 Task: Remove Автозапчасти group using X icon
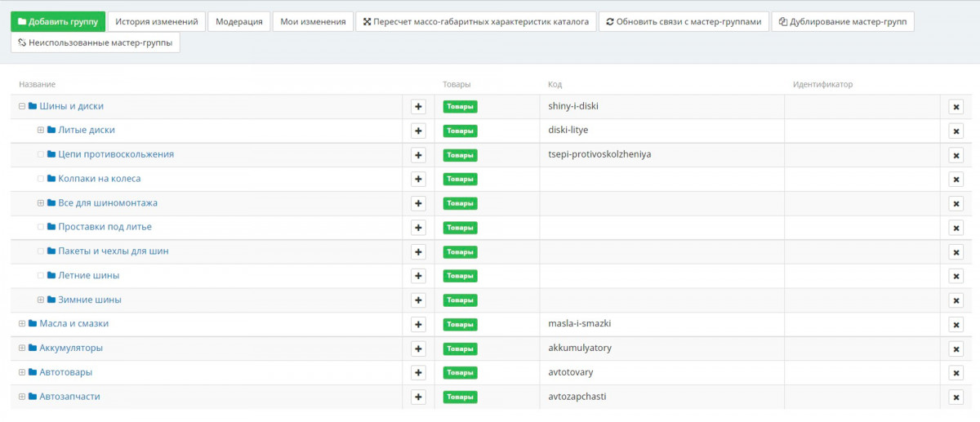(x=955, y=398)
